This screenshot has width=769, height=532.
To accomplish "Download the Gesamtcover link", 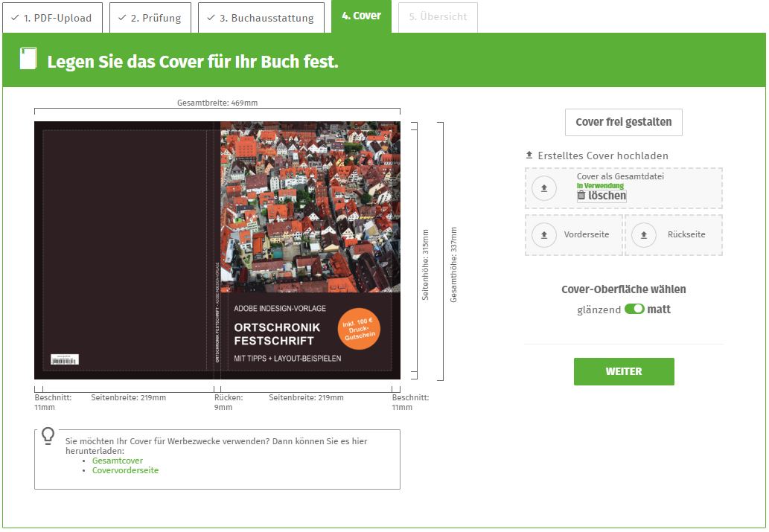I will (x=118, y=461).
